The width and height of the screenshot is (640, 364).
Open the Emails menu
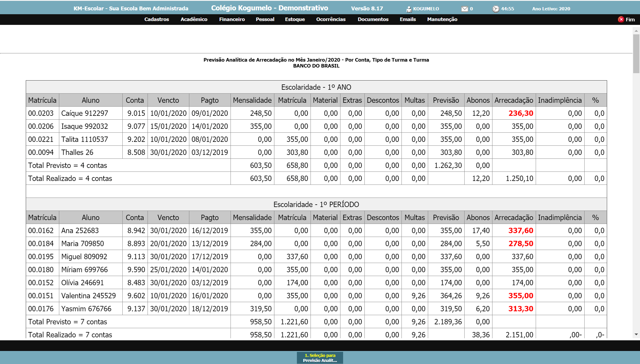click(x=408, y=19)
